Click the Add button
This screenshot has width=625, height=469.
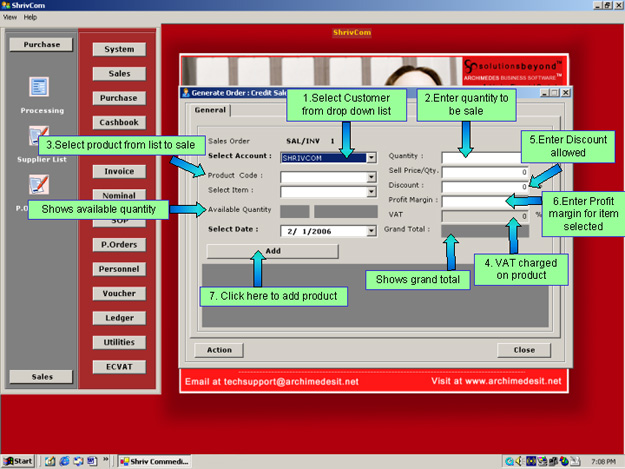[272, 251]
